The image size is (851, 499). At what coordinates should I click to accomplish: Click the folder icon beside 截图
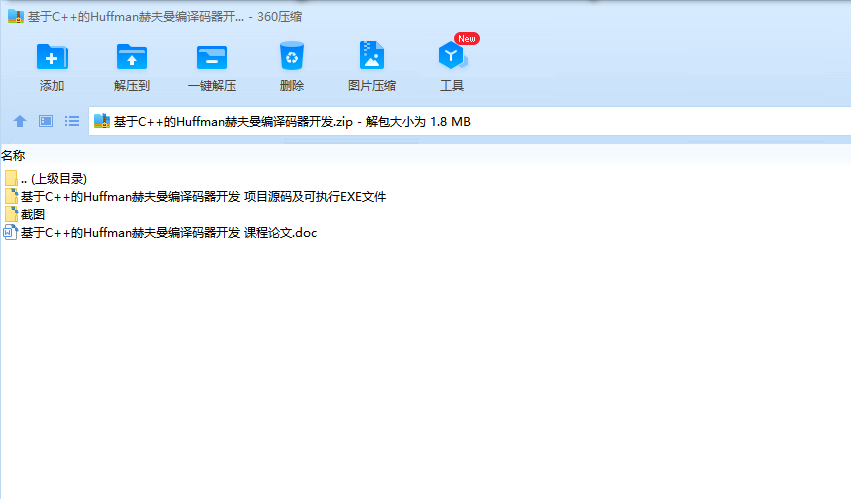pos(11,214)
